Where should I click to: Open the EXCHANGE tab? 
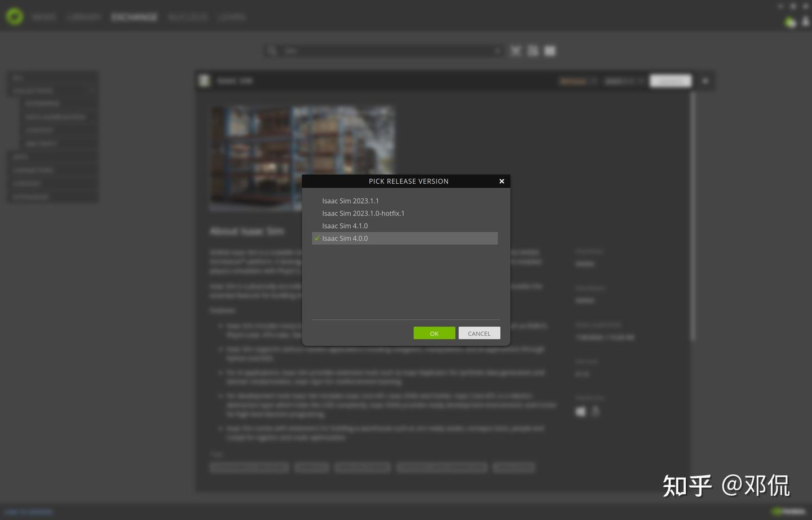pos(134,17)
